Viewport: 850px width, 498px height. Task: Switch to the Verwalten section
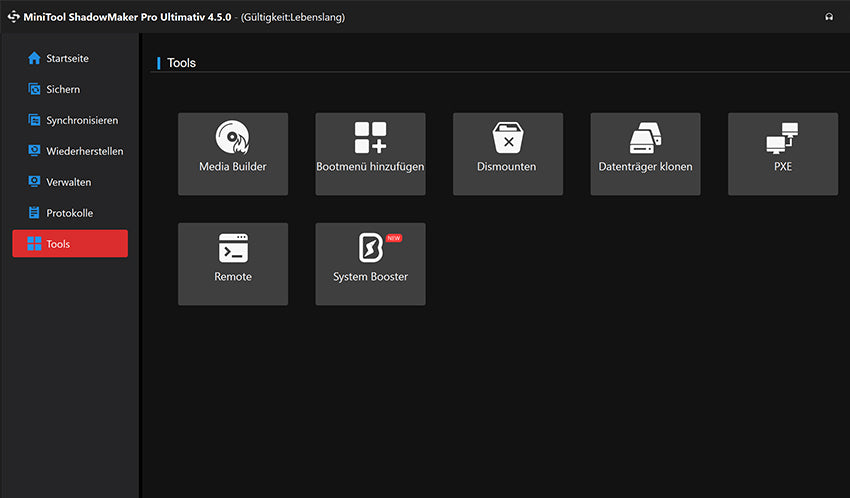click(x=68, y=182)
